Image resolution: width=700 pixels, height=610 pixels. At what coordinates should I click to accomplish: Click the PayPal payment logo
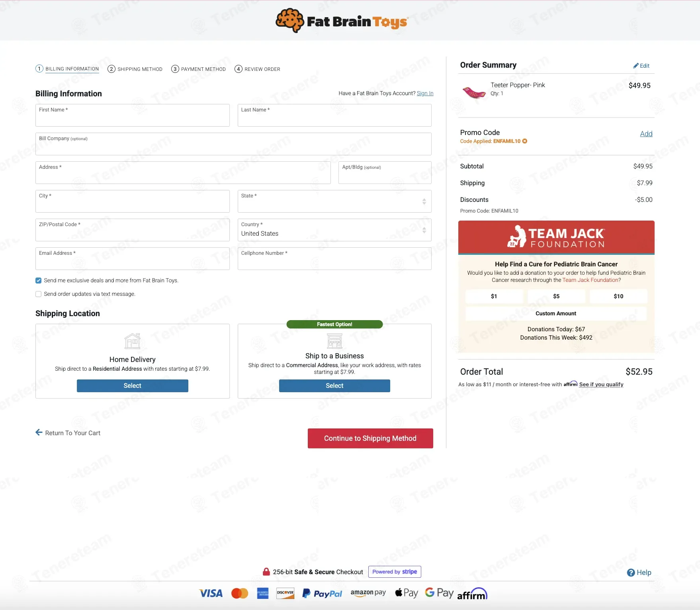tap(322, 593)
